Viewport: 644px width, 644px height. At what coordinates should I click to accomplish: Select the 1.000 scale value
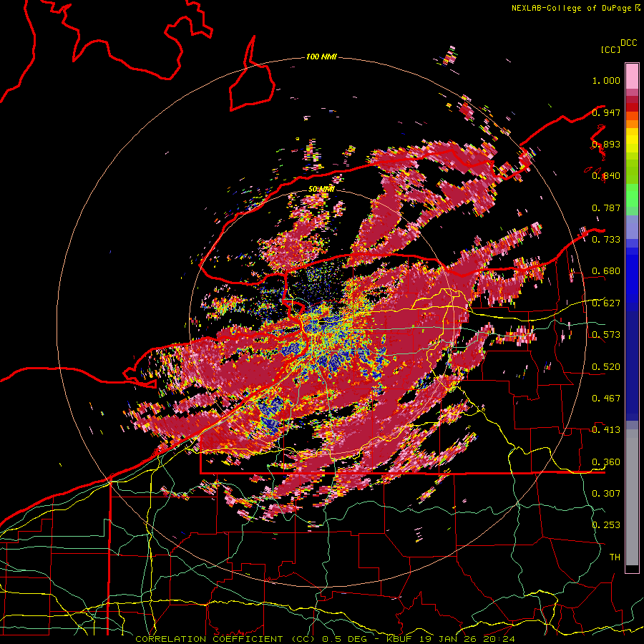pyautogui.click(x=606, y=80)
